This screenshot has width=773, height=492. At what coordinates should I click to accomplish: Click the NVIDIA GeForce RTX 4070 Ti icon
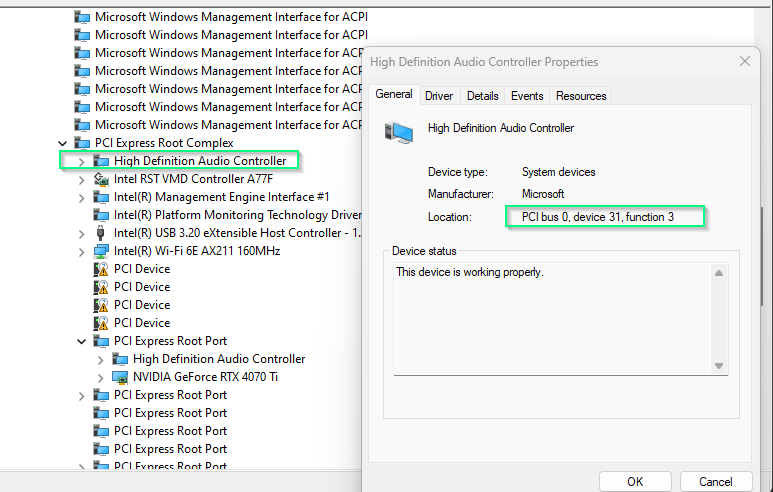pos(120,377)
